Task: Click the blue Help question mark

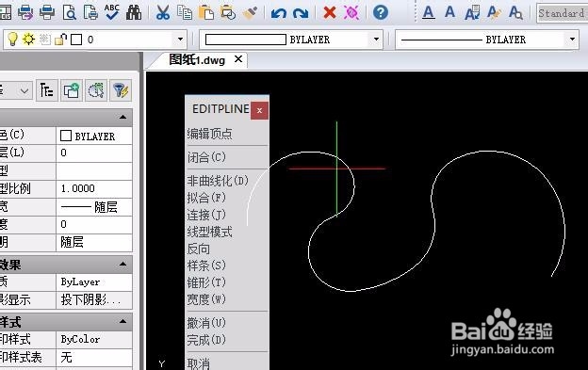Action: 381,12
